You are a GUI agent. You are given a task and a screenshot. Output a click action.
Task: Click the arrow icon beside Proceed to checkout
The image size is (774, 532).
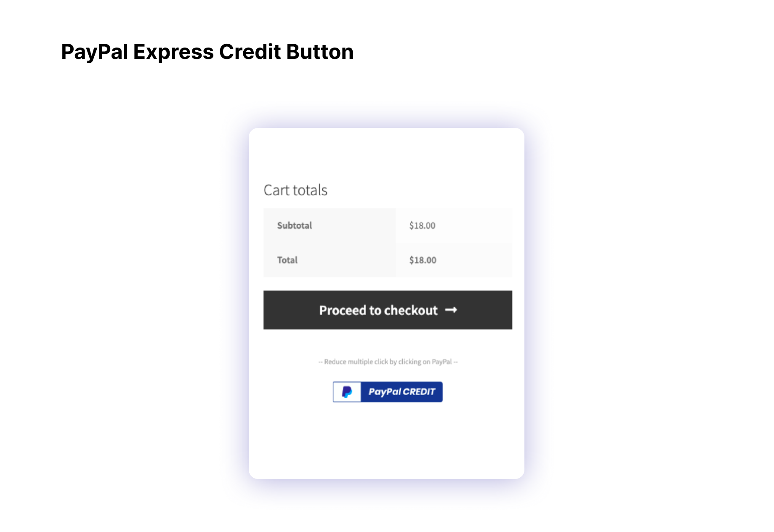(451, 310)
